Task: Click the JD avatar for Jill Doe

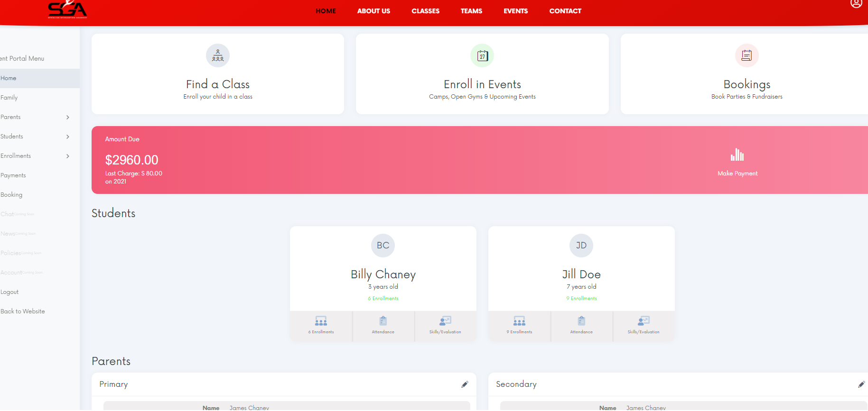Action: tap(581, 246)
